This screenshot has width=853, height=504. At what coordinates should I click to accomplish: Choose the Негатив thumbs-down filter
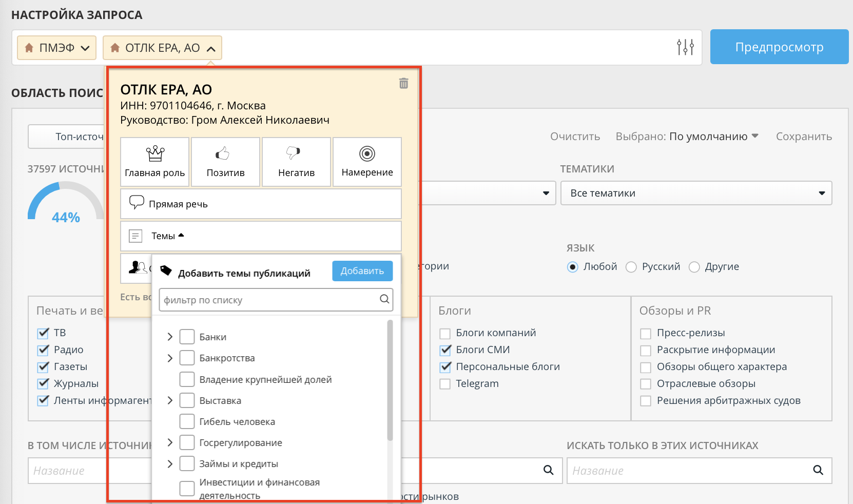[297, 162]
